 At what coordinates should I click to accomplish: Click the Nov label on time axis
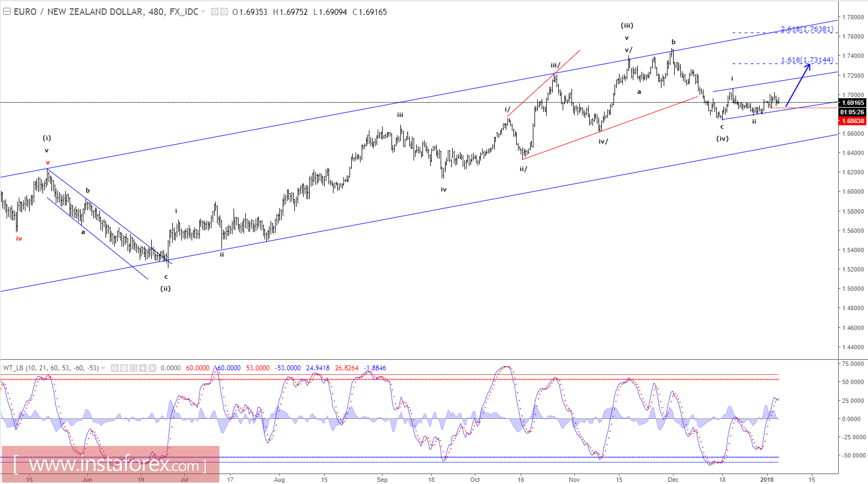click(574, 480)
